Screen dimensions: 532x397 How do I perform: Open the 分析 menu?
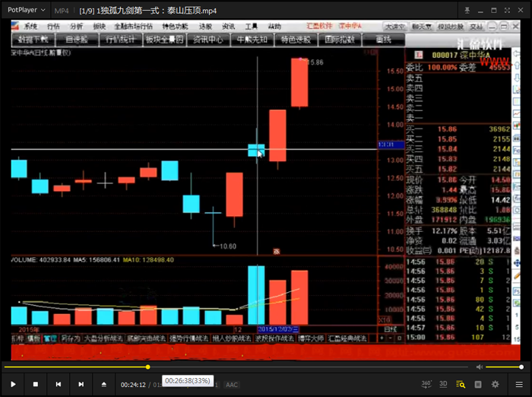click(x=77, y=27)
